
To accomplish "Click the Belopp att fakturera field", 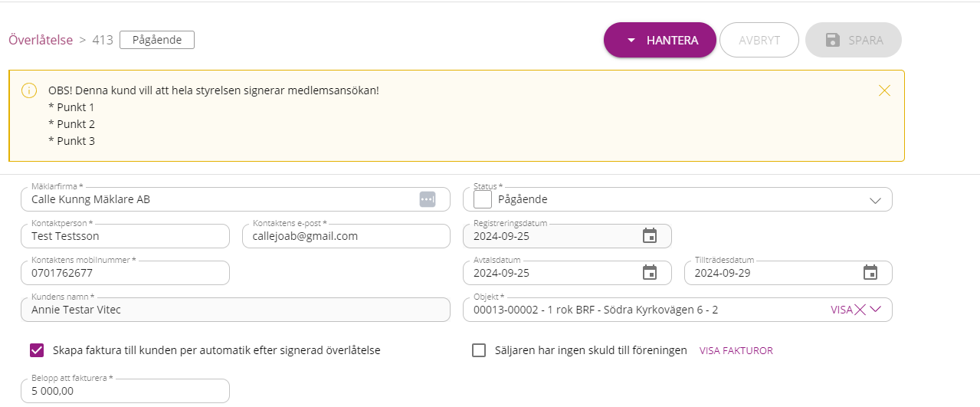I will pos(126,391).
